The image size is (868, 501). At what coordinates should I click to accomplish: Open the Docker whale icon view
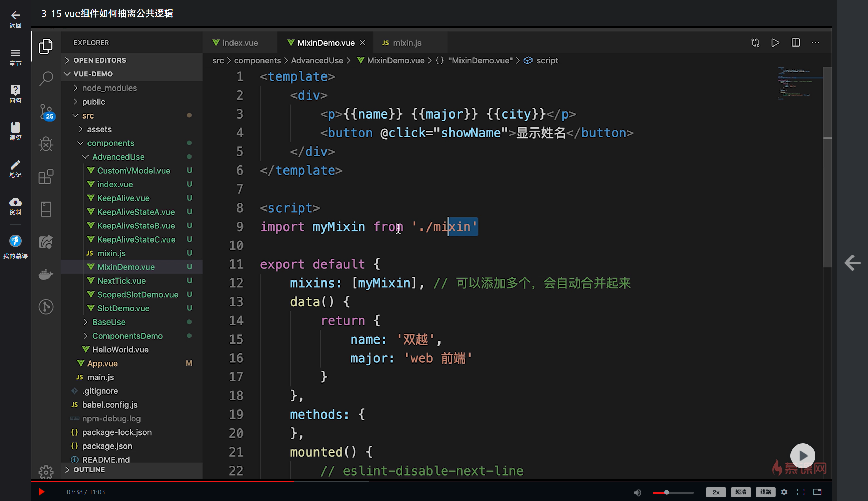point(46,274)
